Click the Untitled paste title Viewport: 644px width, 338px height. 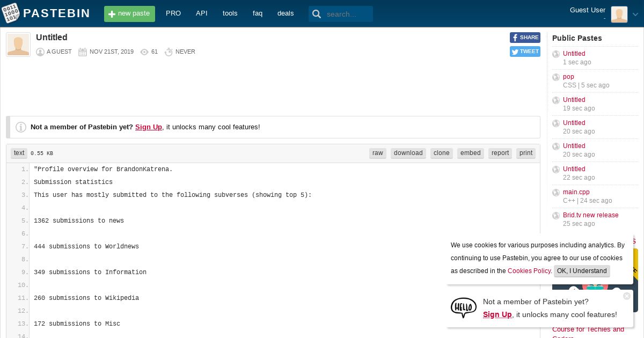[x=52, y=38]
